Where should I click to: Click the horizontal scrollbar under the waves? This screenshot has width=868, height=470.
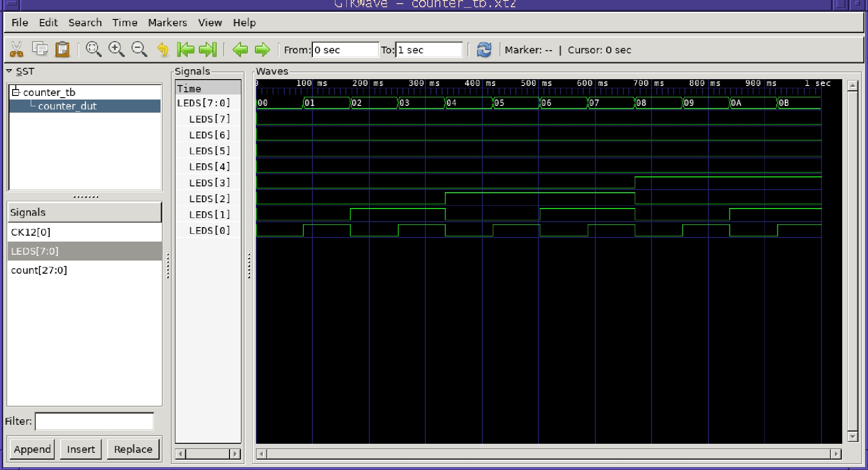(x=548, y=454)
